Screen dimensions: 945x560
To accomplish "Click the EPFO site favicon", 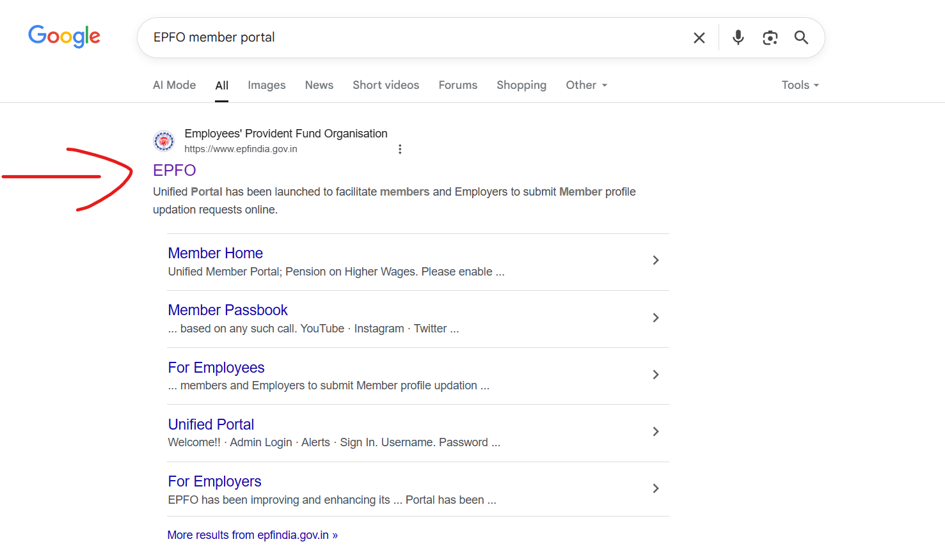I will [164, 141].
